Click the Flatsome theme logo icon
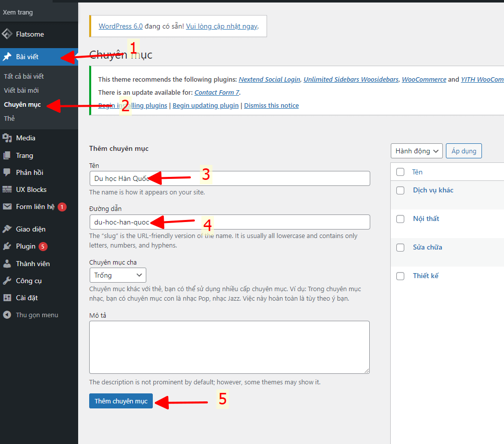The height and width of the screenshot is (444, 504). 7,35
